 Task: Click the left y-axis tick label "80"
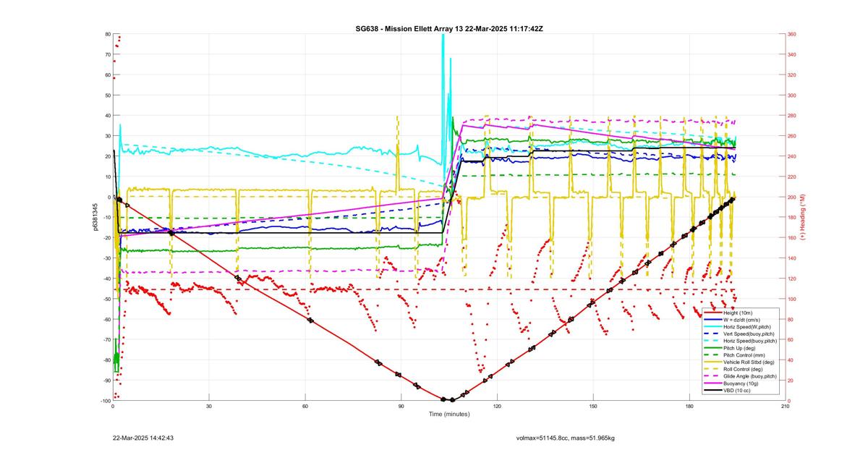click(x=107, y=34)
